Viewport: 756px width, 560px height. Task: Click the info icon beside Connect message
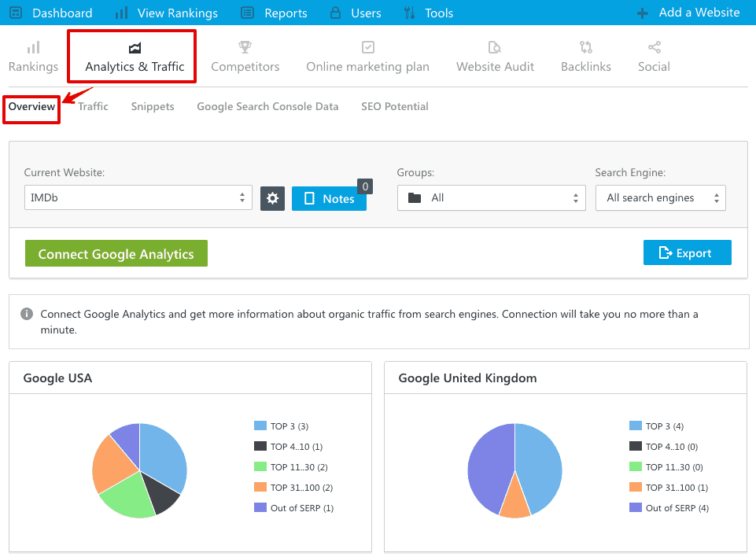click(27, 314)
